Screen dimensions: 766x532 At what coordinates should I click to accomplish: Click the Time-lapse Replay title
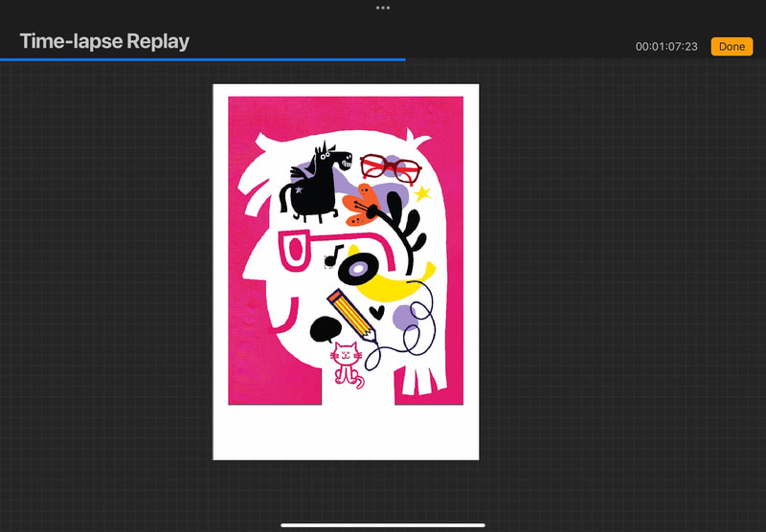coord(104,42)
